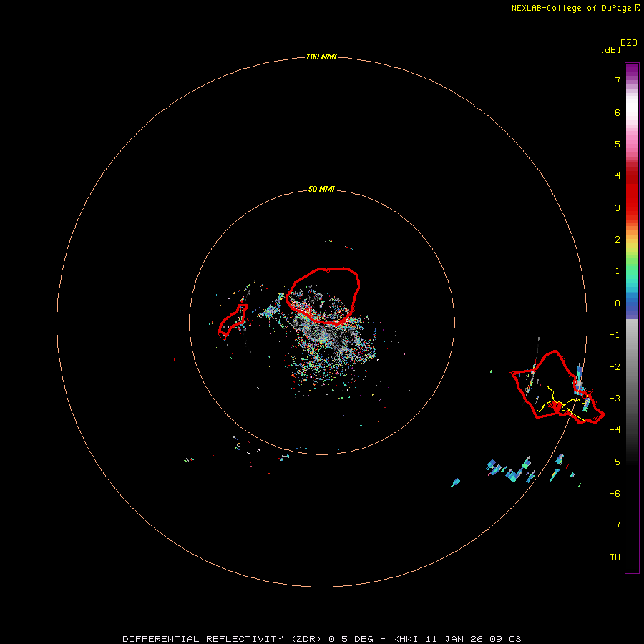The height and width of the screenshot is (644, 644).
Task: Click the 0.5 DEG elevation text
Action: [351, 639]
